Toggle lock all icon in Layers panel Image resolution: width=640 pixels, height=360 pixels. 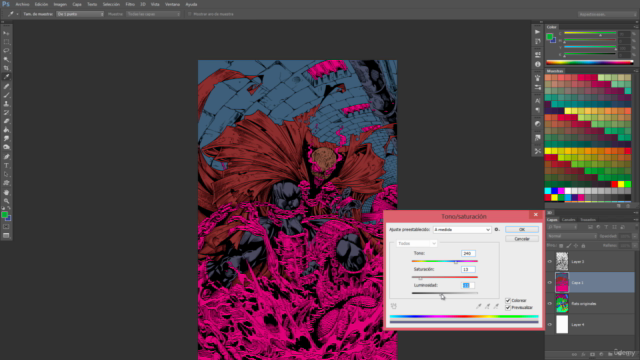(583, 246)
